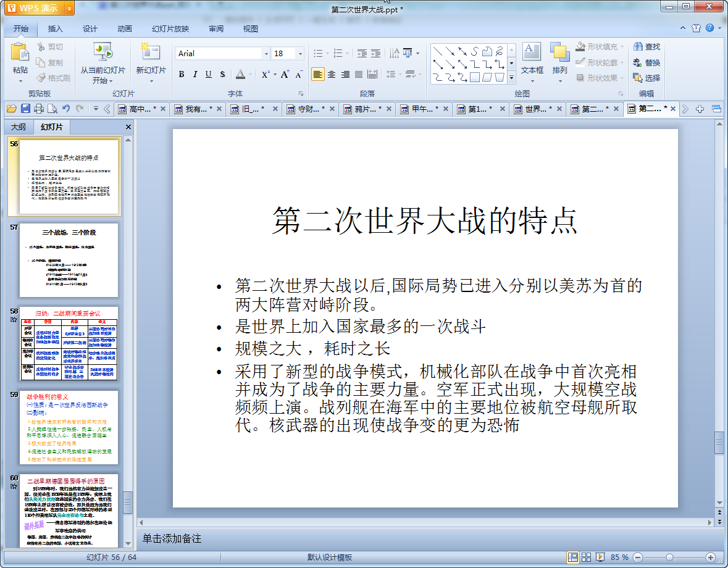728x568 pixels.
Task: Toggle Underline formatting
Action: tap(209, 74)
